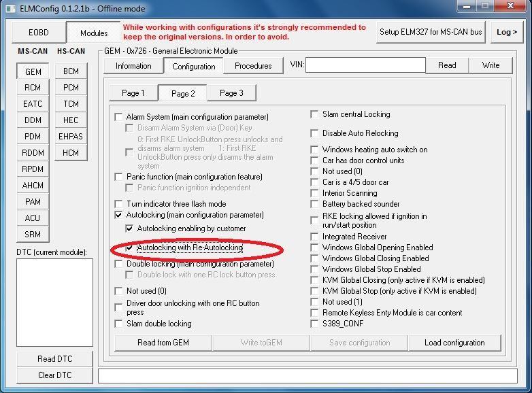This screenshot has width=532, height=393.
Task: Uncheck Autolocking enabling by customer
Action: click(129, 228)
